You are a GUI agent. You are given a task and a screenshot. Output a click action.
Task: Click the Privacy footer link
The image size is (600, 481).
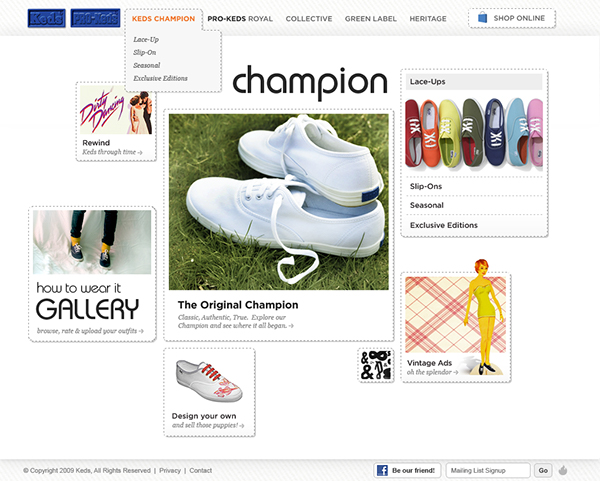170,470
